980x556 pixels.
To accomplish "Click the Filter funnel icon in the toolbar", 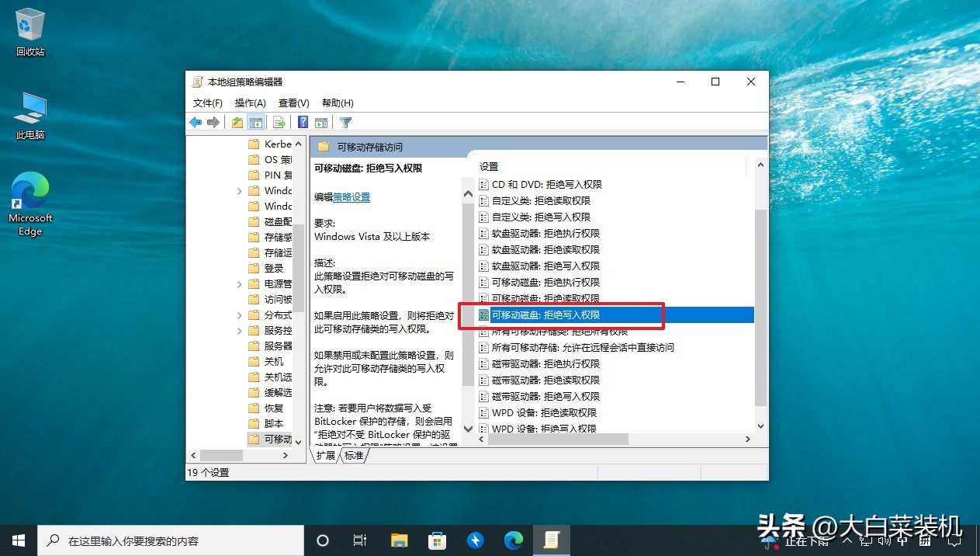I will click(346, 123).
